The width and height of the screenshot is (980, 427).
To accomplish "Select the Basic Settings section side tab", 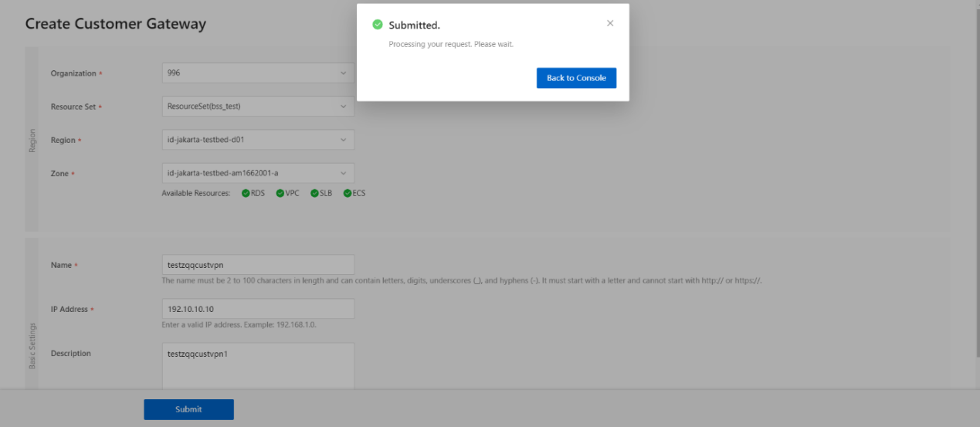I will pyautogui.click(x=32, y=345).
